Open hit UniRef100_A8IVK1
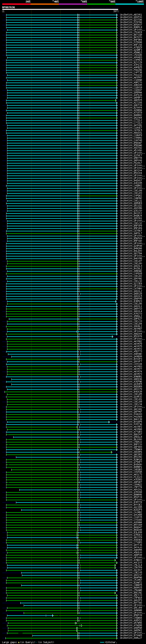 (131, 15)
